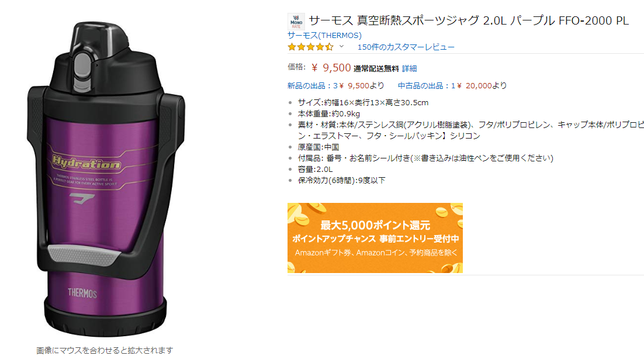
Task: Click the 保冷効力(6時間) bullet item
Action: (342, 180)
